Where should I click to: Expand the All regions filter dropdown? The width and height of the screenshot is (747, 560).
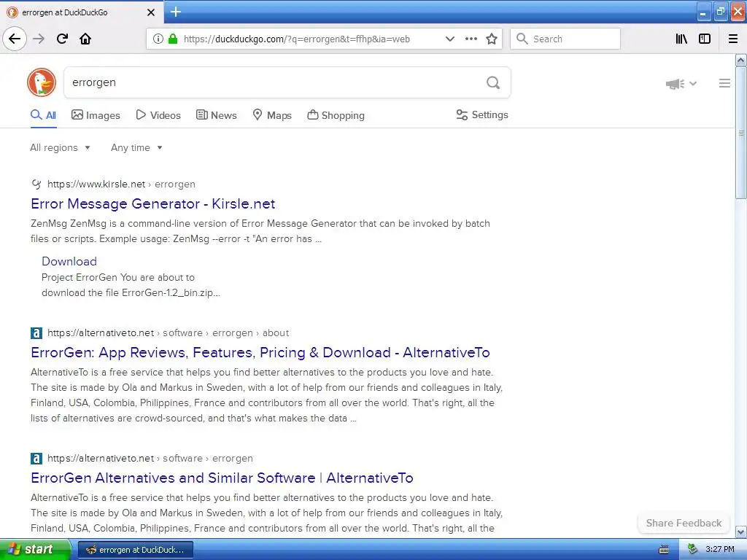60,147
